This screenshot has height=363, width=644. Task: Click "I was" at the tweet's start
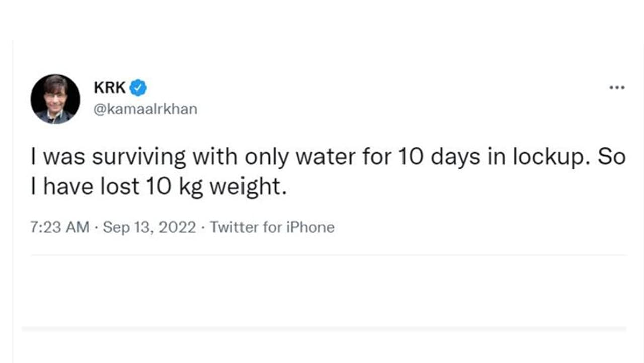(x=53, y=157)
